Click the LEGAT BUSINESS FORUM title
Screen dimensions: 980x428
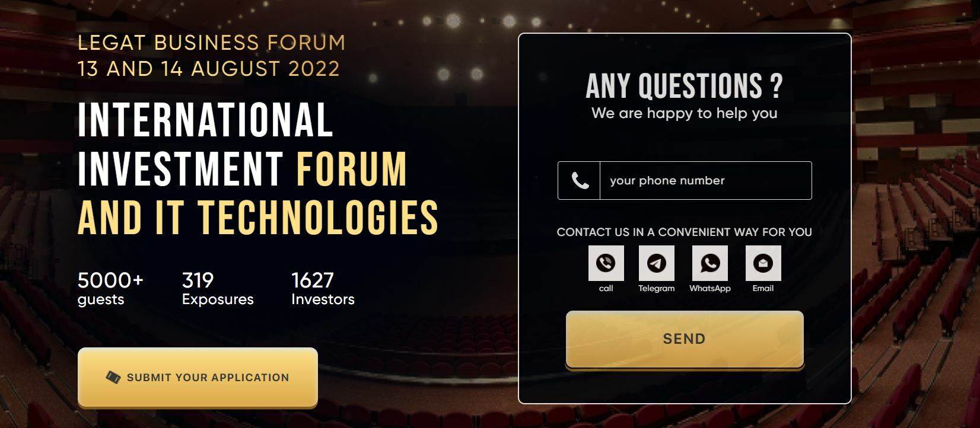point(212,43)
